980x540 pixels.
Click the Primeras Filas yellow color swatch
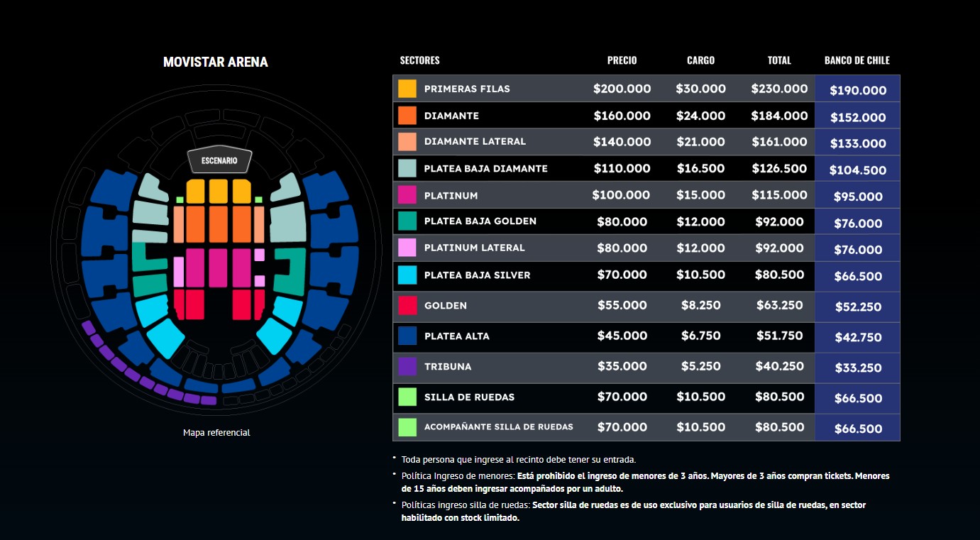407,89
